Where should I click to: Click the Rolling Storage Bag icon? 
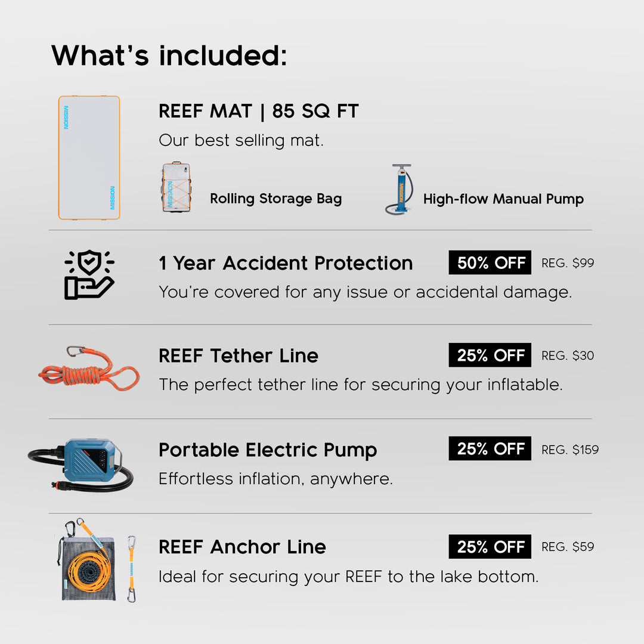pos(176,187)
